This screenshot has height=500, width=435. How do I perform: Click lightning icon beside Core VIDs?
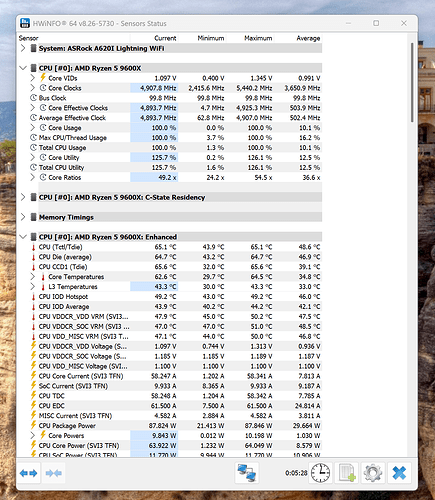coord(43,78)
